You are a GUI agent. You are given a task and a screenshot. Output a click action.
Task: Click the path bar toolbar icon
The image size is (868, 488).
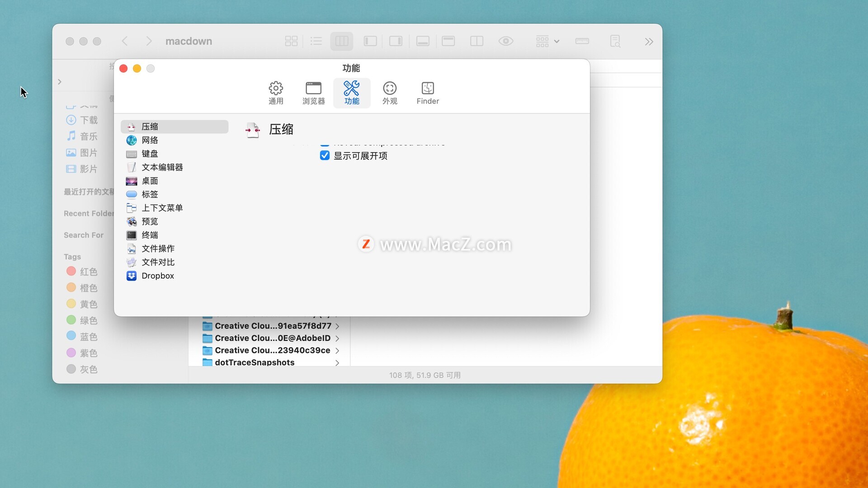(582, 41)
